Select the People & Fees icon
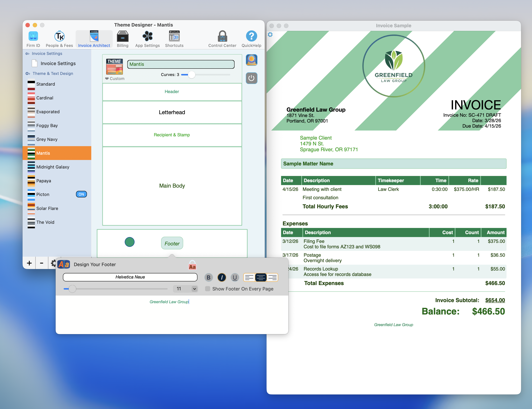Screen dimensions: 532x409 point(59,39)
